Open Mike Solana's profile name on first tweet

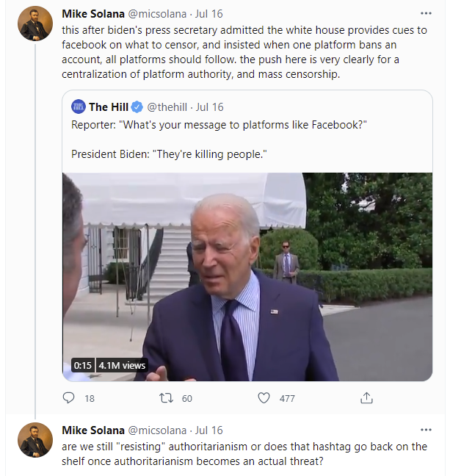pyautogui.click(x=93, y=14)
